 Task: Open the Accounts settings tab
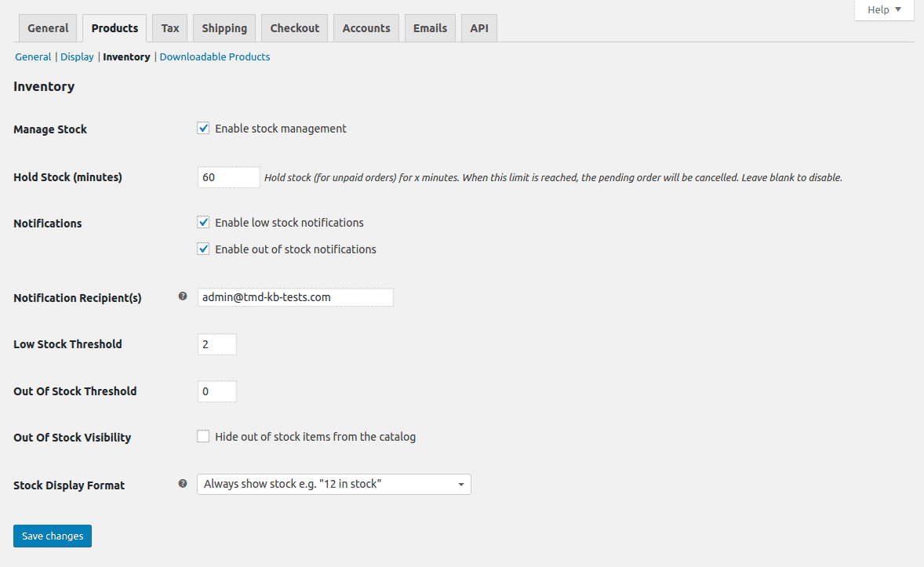tap(366, 27)
